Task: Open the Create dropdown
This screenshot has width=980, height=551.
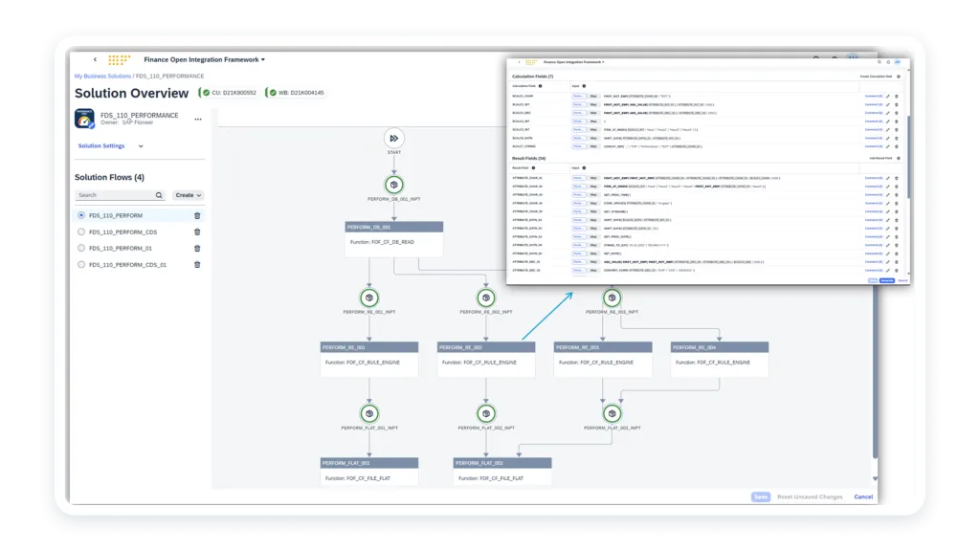Action: pos(189,195)
